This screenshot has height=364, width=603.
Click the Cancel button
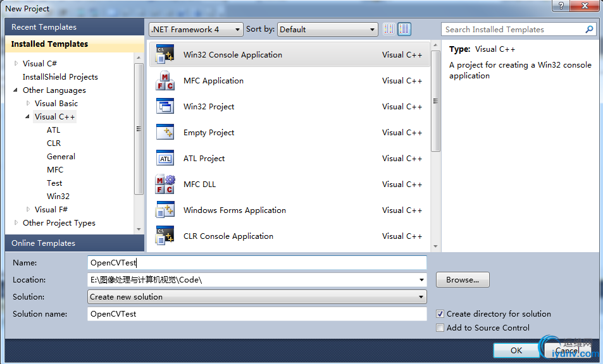pyautogui.click(x=567, y=350)
